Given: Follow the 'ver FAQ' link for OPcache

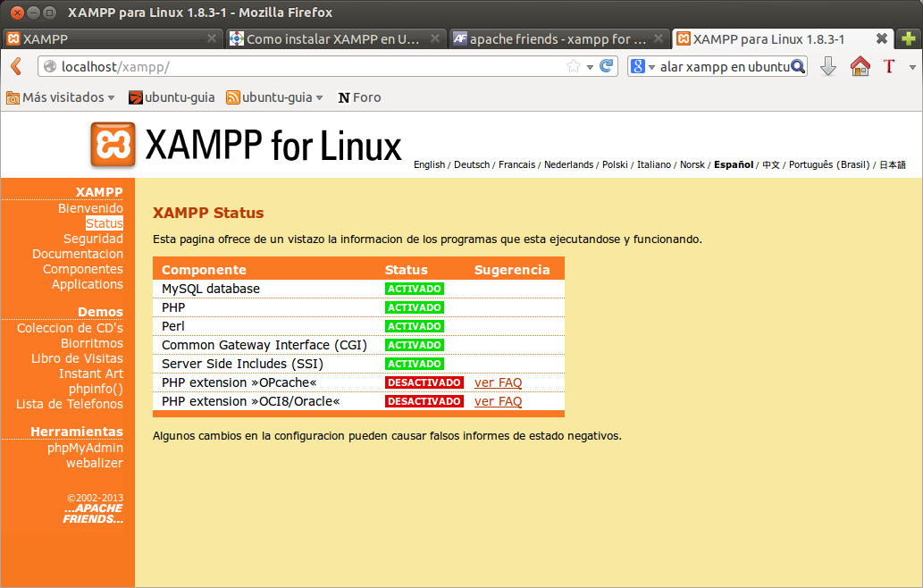Looking at the screenshot, I should [498, 382].
